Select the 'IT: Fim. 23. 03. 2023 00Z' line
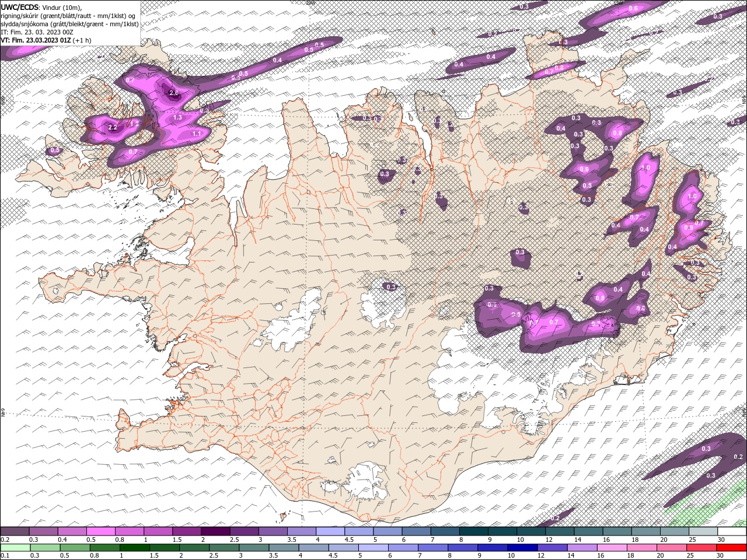Viewport: 747px width, 560px height. coord(36,32)
